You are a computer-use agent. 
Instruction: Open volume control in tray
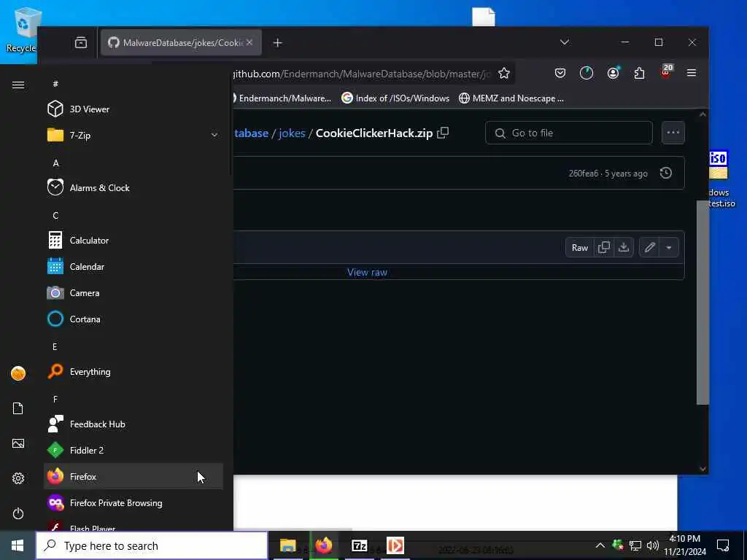tap(653, 545)
